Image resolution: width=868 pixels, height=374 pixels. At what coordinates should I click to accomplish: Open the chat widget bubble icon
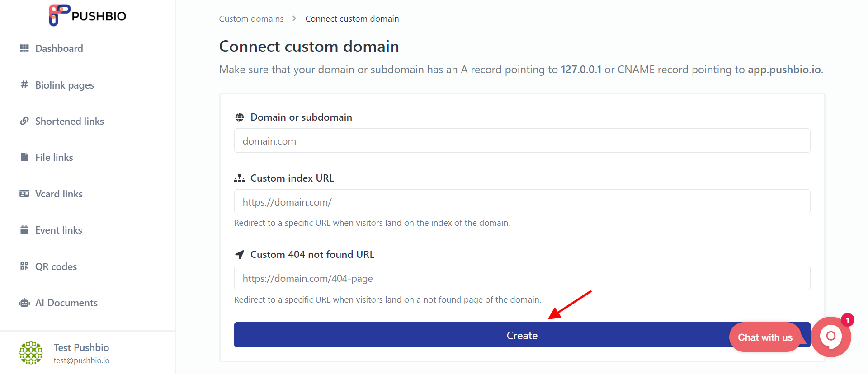(831, 337)
